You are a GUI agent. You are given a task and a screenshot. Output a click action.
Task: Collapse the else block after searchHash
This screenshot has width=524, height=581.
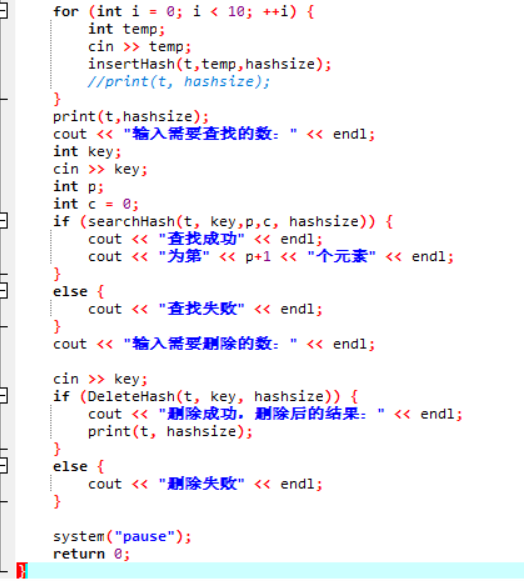(3, 291)
